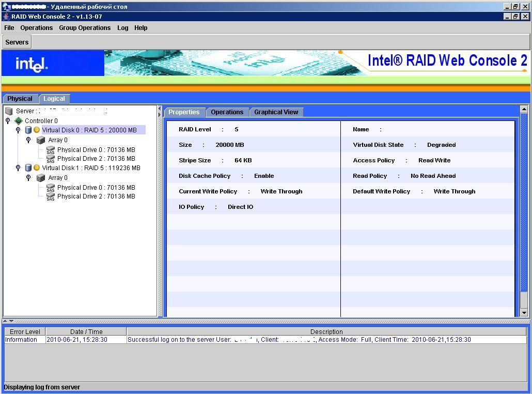Collapse the Virtual Disk 1 node
532x394 pixels.
[18, 168]
